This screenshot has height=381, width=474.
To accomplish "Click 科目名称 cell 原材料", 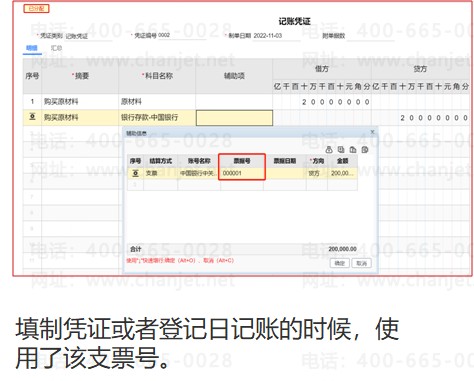I will click(x=157, y=101).
